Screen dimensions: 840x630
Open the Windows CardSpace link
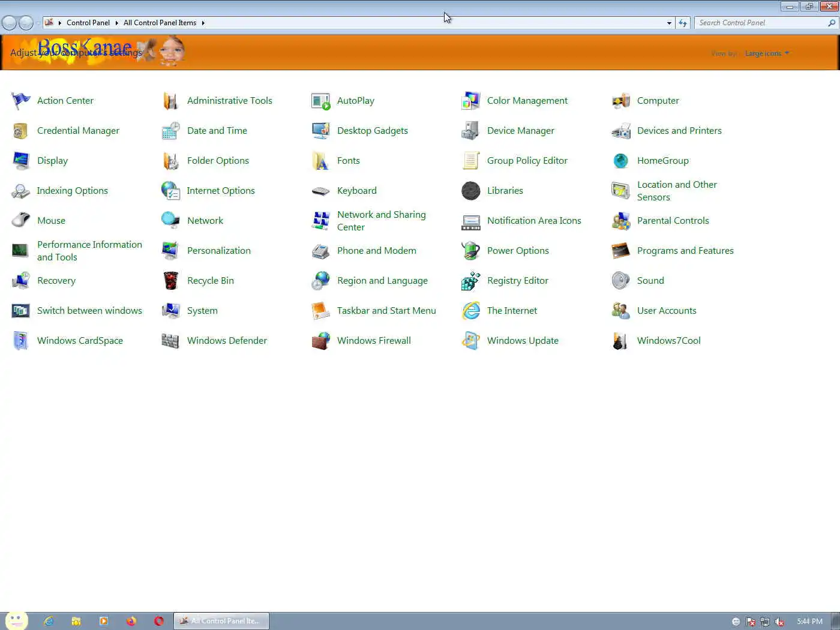tap(80, 341)
